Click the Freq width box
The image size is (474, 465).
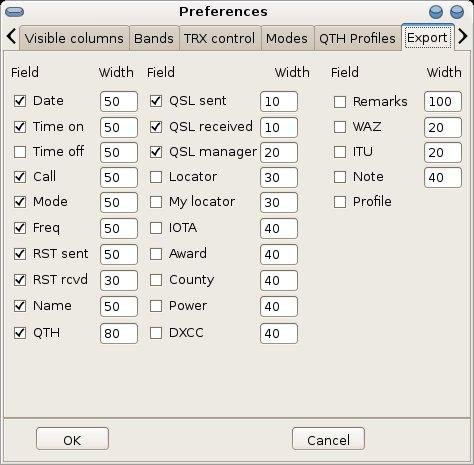tap(119, 228)
